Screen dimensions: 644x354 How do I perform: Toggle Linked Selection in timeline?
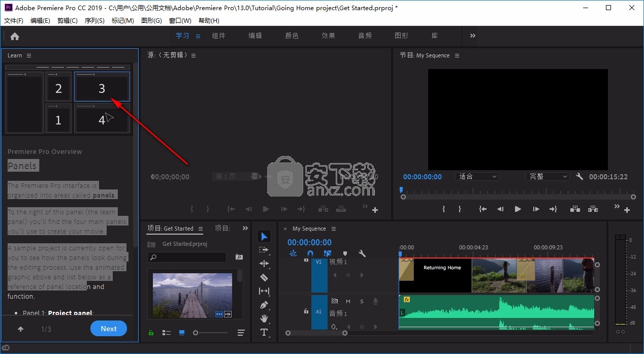(328, 253)
